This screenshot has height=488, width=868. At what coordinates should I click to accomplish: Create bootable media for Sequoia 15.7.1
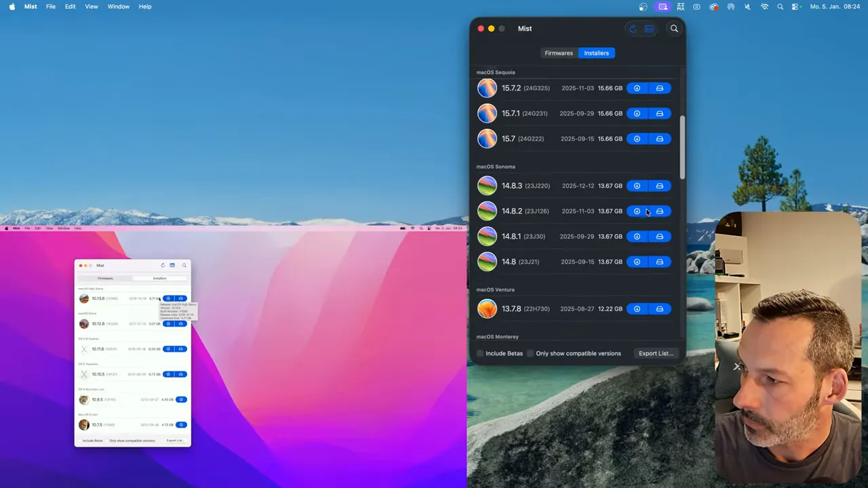(x=659, y=113)
